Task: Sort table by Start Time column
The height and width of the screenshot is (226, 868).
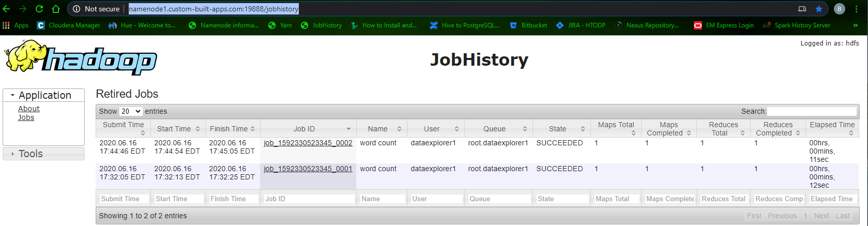Action: [178, 128]
